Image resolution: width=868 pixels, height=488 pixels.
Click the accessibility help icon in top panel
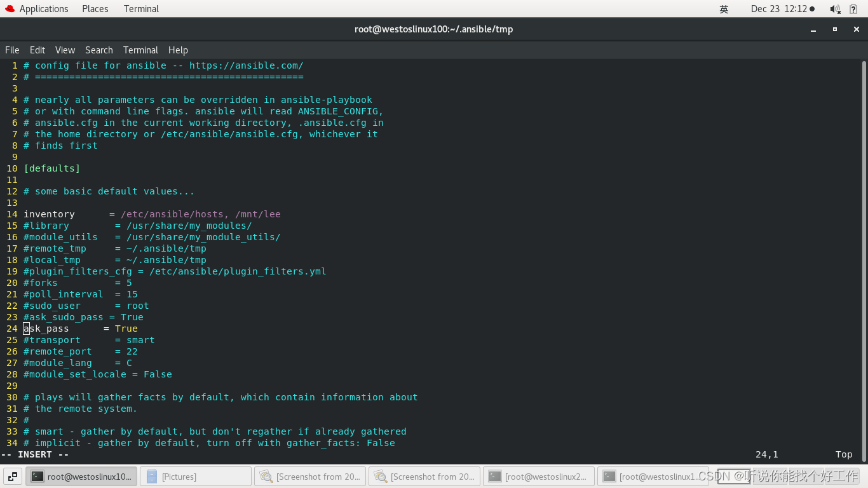click(x=853, y=9)
